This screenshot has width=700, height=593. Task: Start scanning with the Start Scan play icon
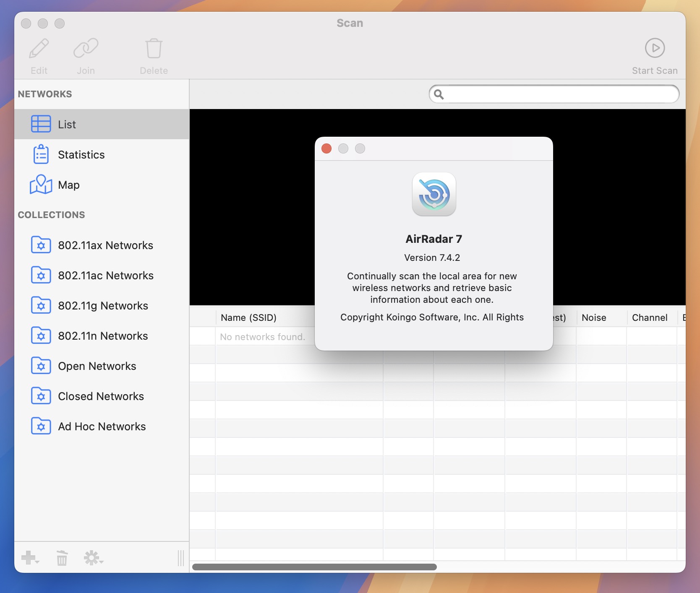(655, 48)
